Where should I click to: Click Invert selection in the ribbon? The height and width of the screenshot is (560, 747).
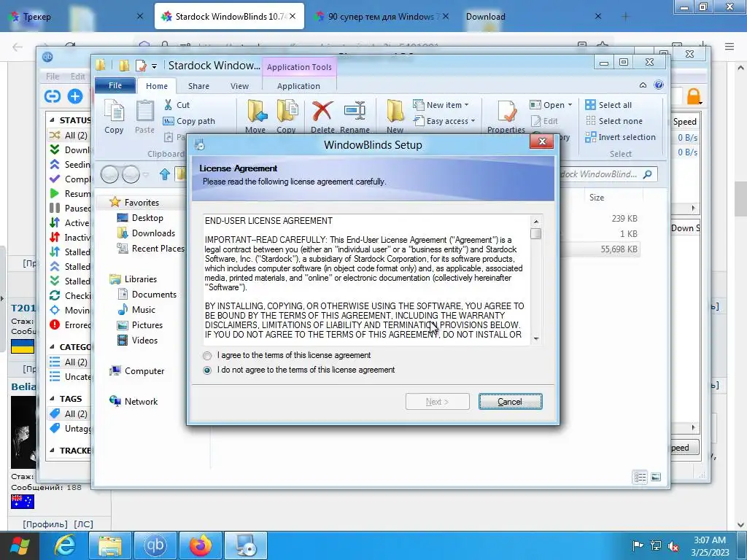click(x=620, y=137)
